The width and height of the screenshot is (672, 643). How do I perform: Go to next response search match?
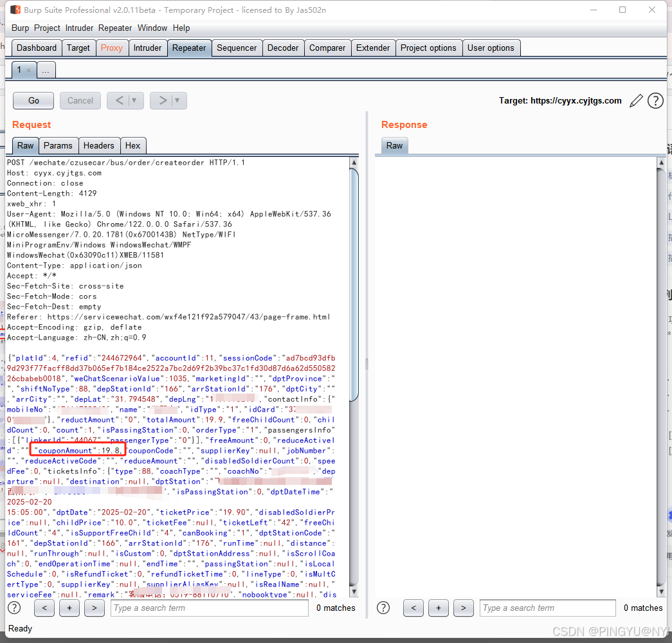click(x=463, y=608)
